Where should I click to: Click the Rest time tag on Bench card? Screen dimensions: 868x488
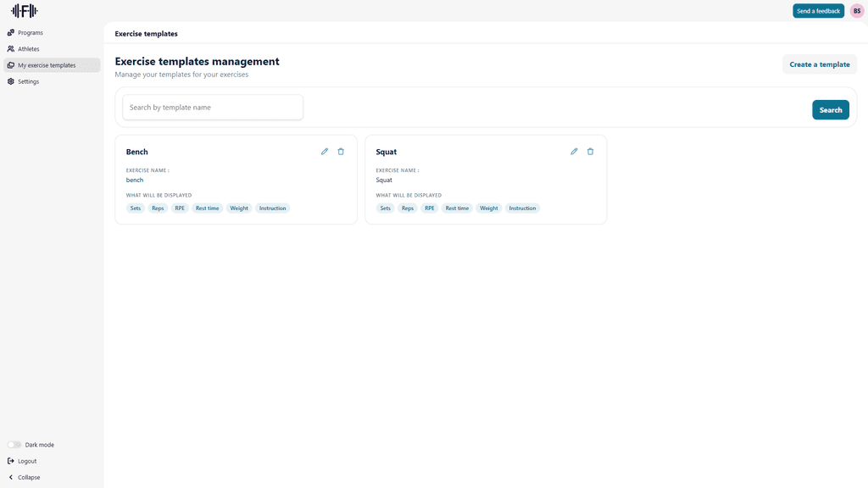[207, 208]
